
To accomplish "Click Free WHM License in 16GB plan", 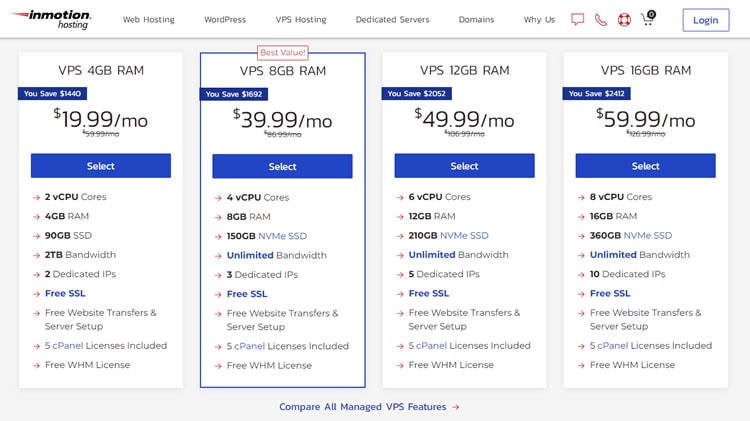I will coord(632,365).
